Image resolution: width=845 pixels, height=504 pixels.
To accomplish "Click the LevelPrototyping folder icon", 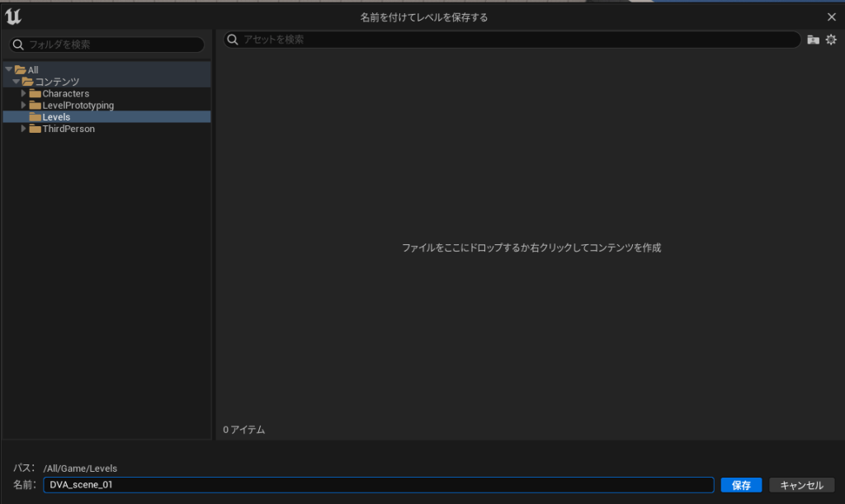I will (x=35, y=106).
